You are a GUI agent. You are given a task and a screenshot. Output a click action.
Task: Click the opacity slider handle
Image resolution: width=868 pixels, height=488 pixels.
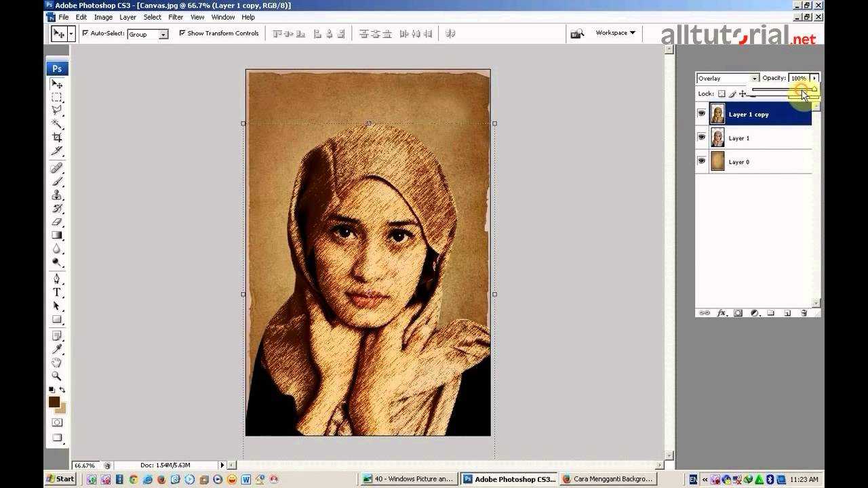[x=813, y=90]
